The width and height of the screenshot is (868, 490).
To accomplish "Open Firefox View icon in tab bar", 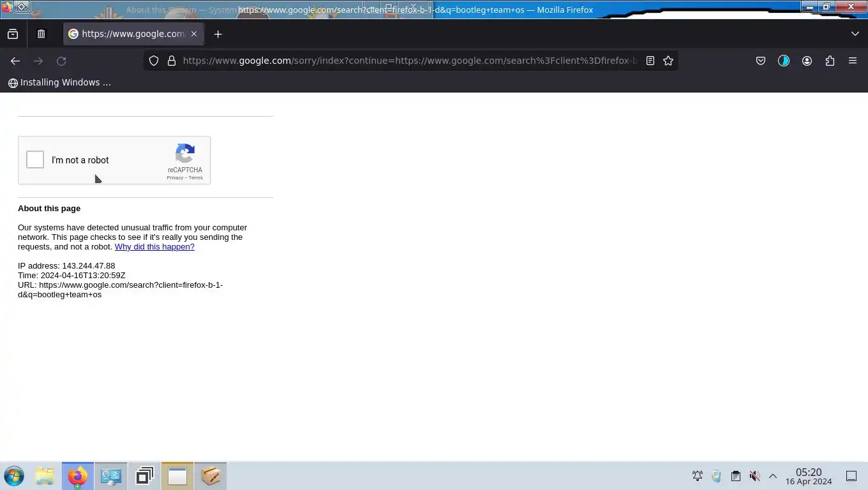I will [x=13, y=34].
